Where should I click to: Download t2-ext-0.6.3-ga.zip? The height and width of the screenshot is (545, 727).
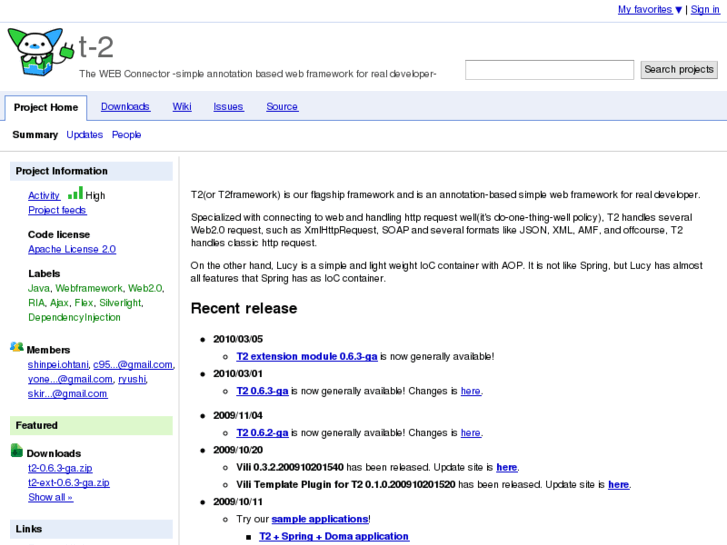click(69, 482)
